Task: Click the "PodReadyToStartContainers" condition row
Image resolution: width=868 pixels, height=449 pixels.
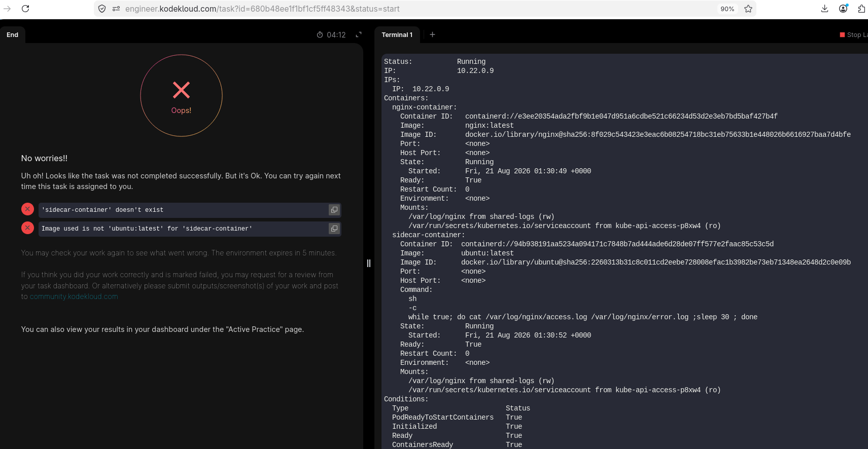Action: (x=457, y=418)
